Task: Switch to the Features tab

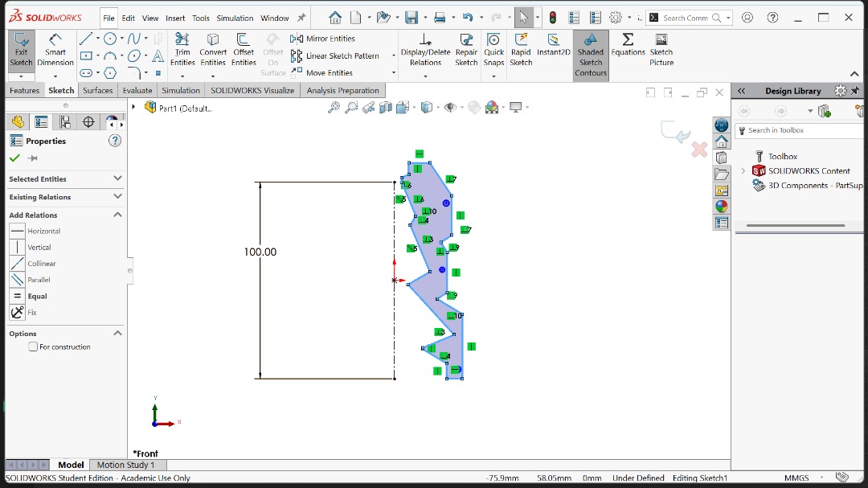Action: click(x=24, y=90)
